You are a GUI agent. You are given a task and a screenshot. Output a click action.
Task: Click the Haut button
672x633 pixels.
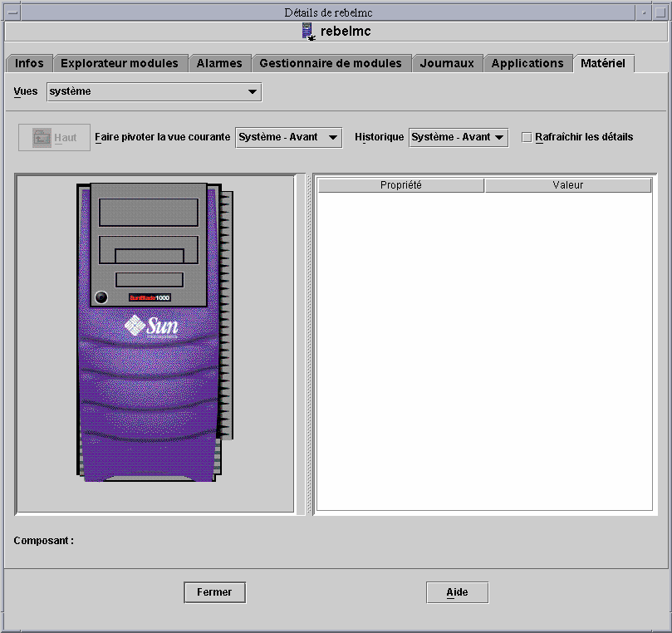tap(55, 138)
